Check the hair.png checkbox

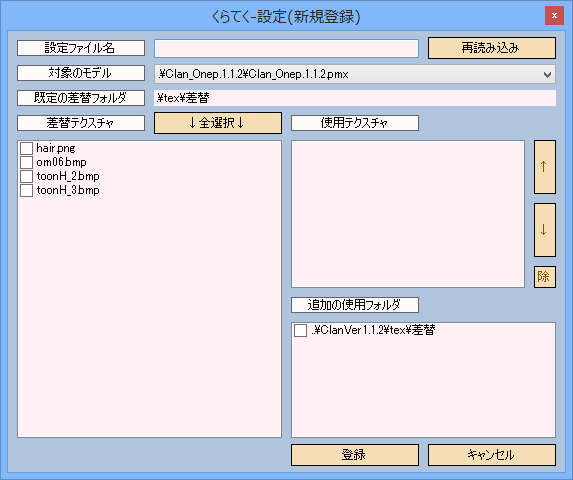(x=26, y=148)
